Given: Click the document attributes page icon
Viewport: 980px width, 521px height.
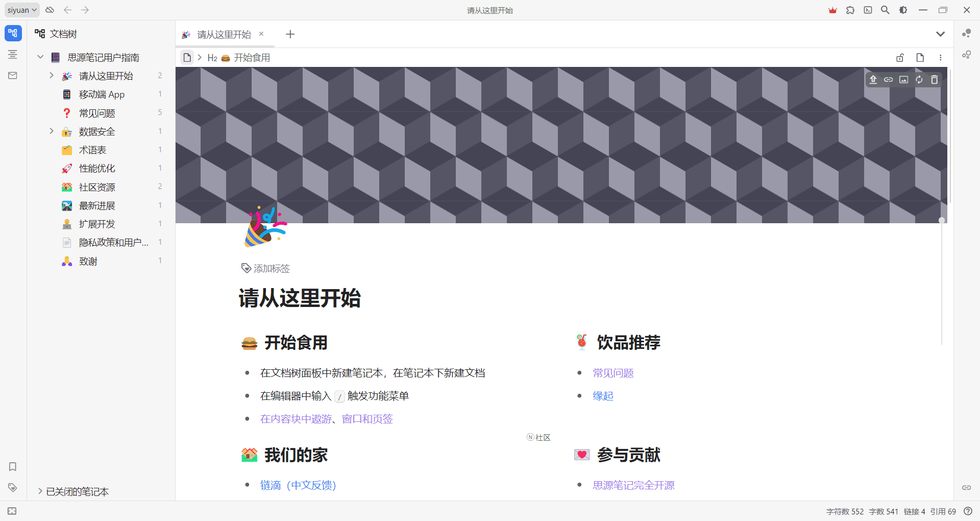Looking at the screenshot, I should (x=920, y=58).
